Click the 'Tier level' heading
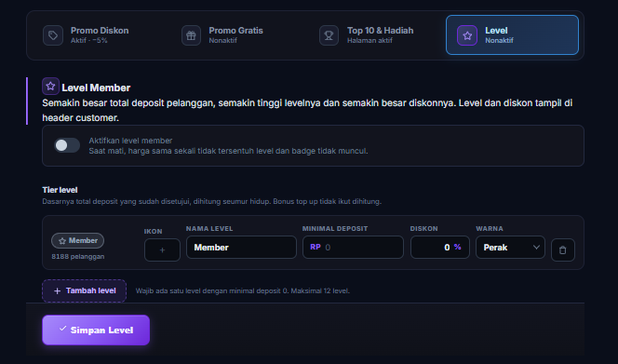Image resolution: width=618 pixels, height=364 pixels. [60, 190]
